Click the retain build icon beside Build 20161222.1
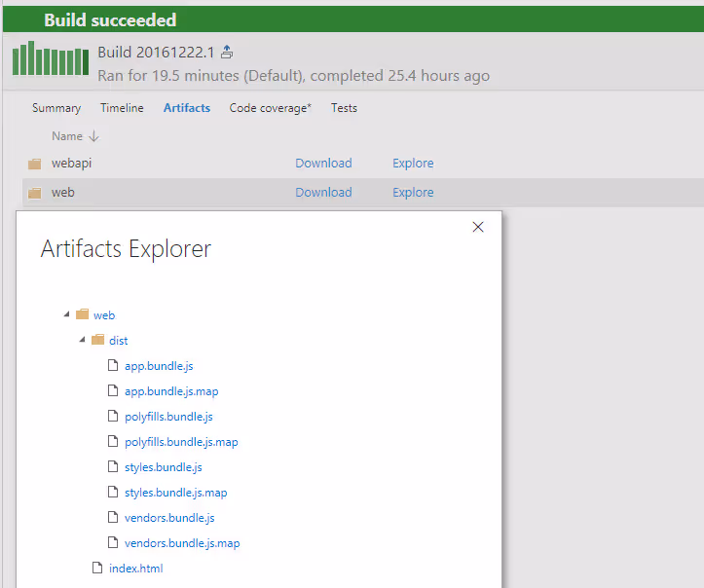Viewport: 704px width, 588px height. point(227,52)
